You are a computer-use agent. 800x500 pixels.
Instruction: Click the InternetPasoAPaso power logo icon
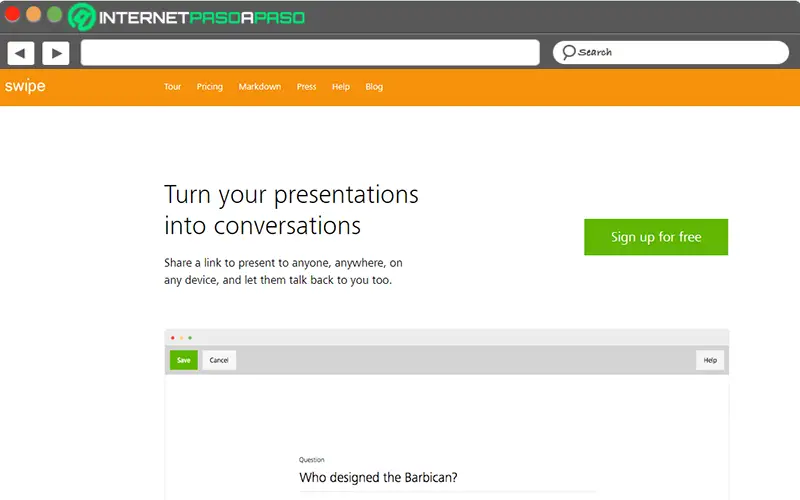(82, 17)
